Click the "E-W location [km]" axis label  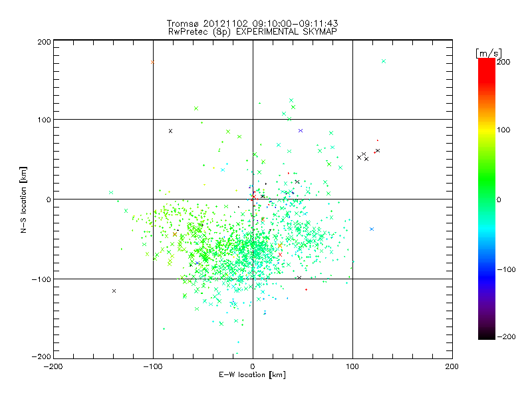pos(252,374)
